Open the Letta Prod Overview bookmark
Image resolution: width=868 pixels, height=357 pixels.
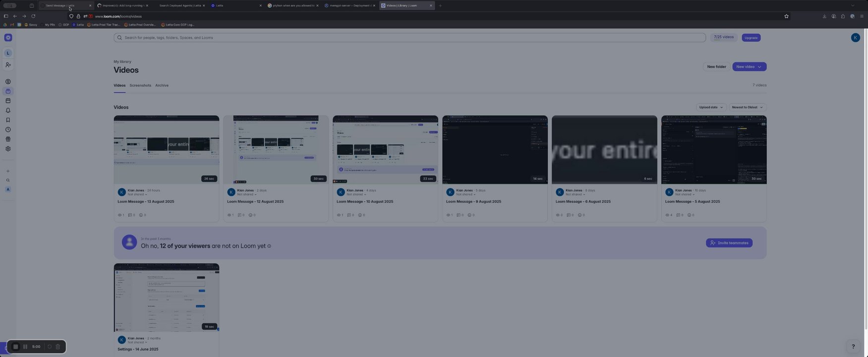pyautogui.click(x=140, y=25)
